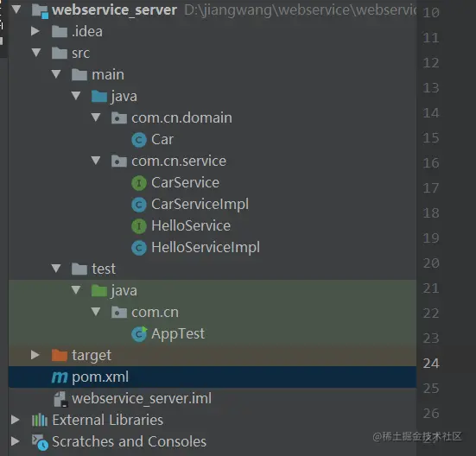Click the Car class icon
This screenshot has width=476, height=456.
(139, 140)
